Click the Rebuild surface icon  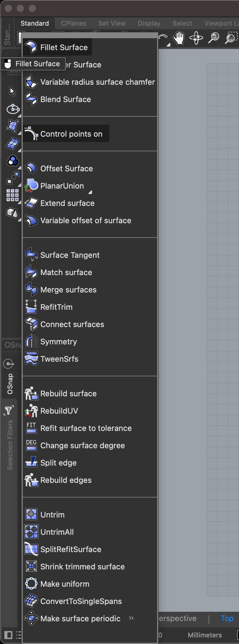pyautogui.click(x=31, y=394)
